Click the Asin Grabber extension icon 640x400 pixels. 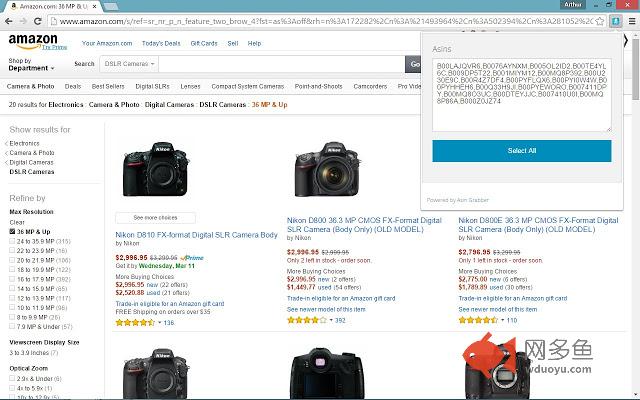[x=616, y=21]
